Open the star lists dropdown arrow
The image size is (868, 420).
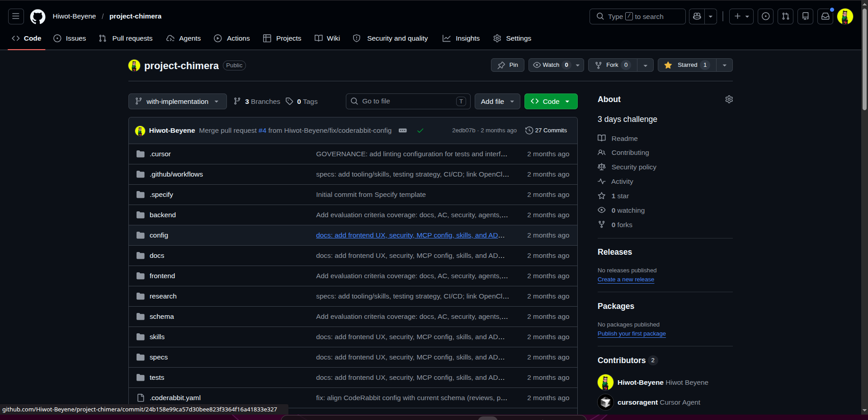pyautogui.click(x=724, y=65)
